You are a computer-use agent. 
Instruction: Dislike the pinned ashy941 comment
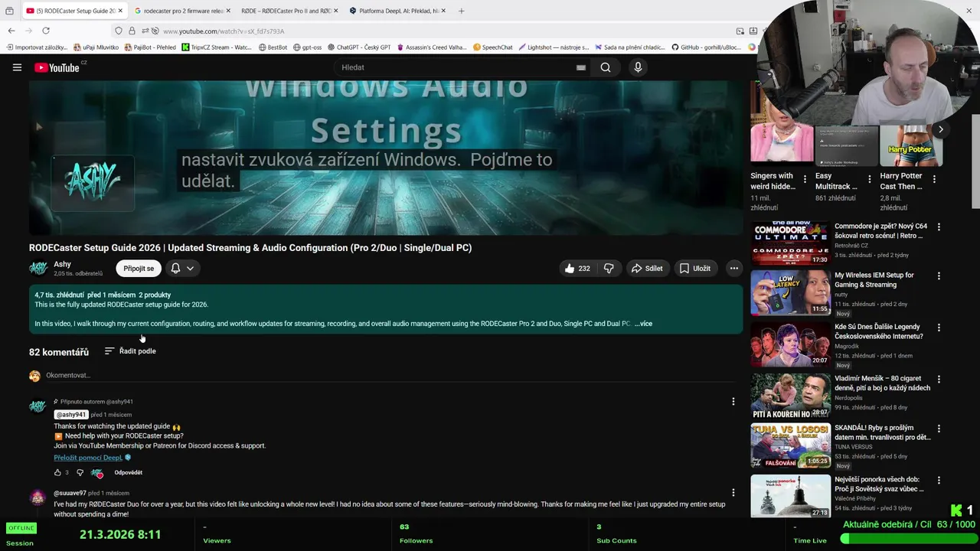tap(80, 473)
